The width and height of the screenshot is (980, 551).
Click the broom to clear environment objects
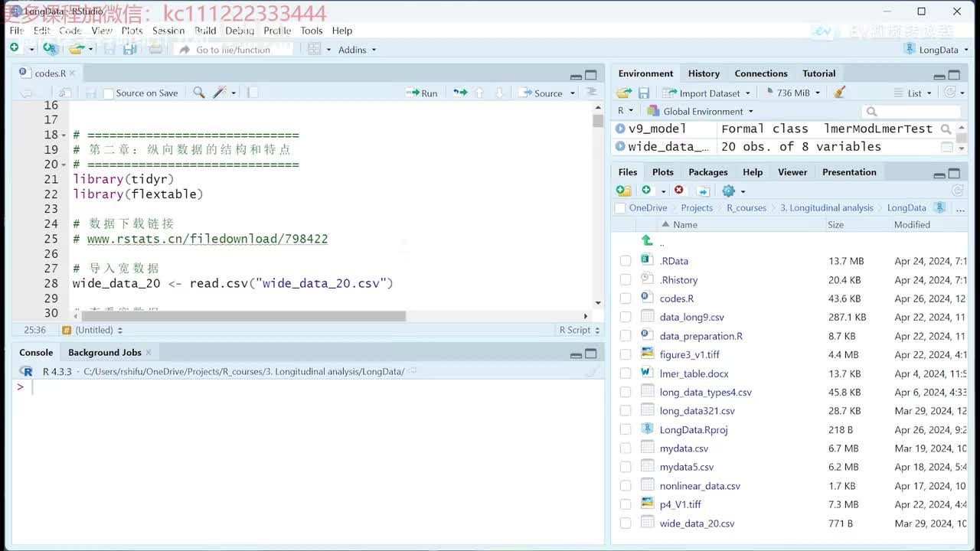pyautogui.click(x=840, y=93)
